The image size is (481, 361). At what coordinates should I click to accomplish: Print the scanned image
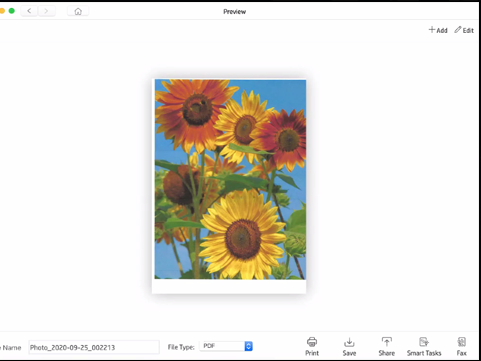[312, 347]
